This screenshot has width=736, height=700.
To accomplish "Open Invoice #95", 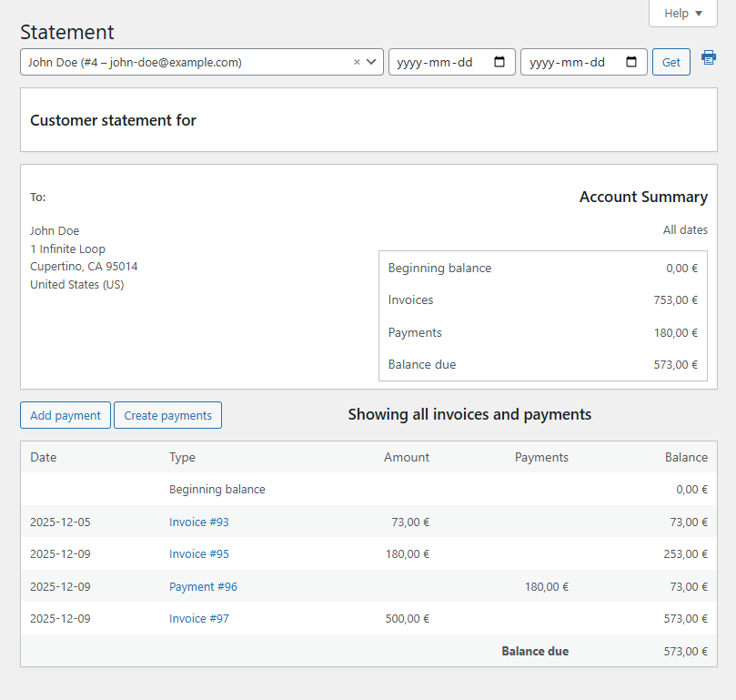I will 198,553.
